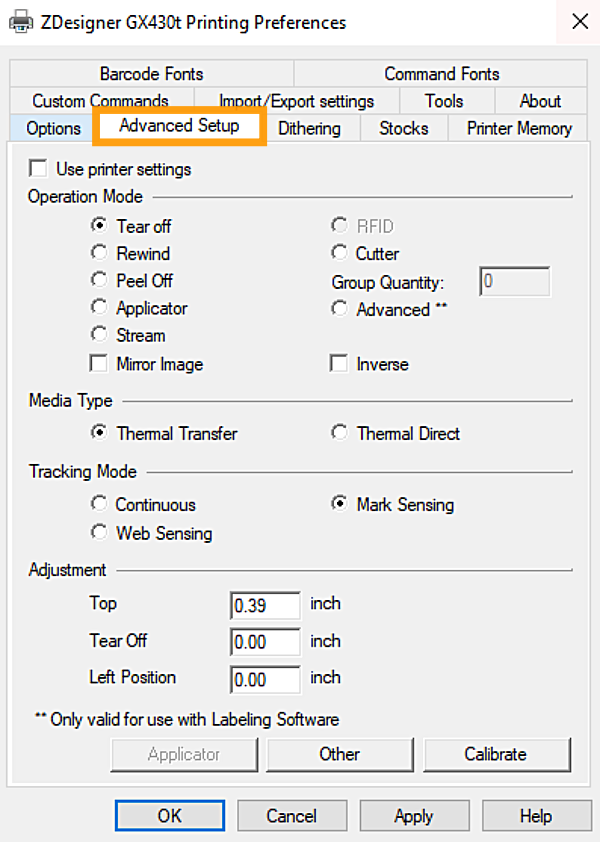600x842 pixels.
Task: Select Continuous tracking mode
Action: 99,504
